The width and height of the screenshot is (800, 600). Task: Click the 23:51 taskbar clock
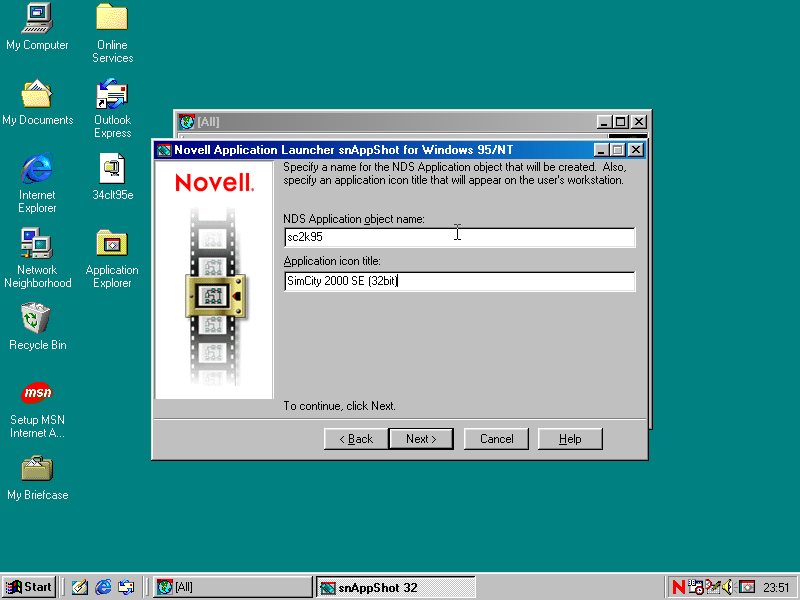tap(776, 588)
